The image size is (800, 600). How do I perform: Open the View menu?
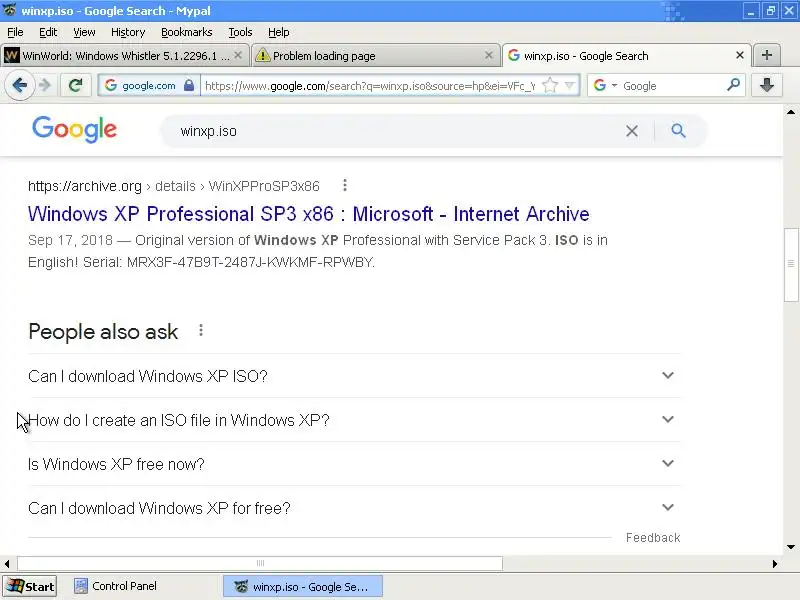(x=84, y=32)
